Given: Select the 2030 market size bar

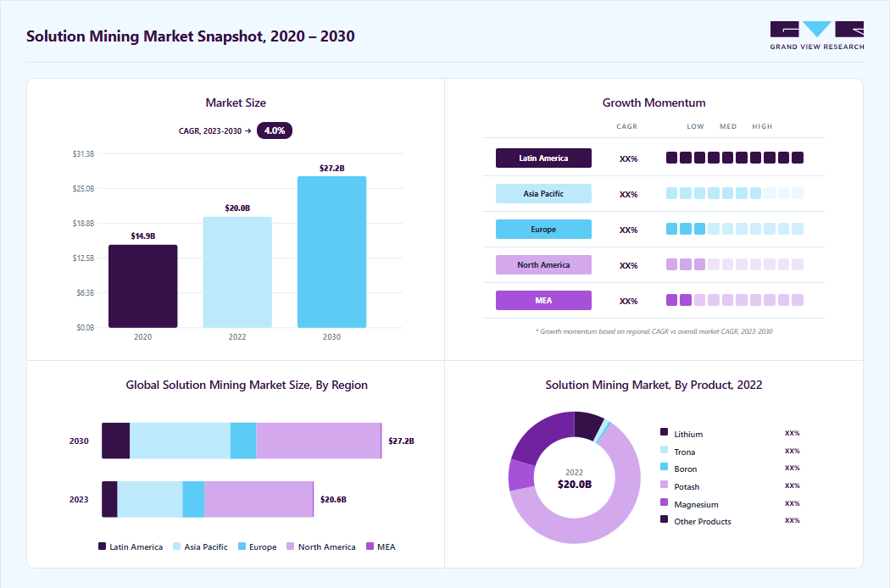Looking at the screenshot, I should point(331,252).
